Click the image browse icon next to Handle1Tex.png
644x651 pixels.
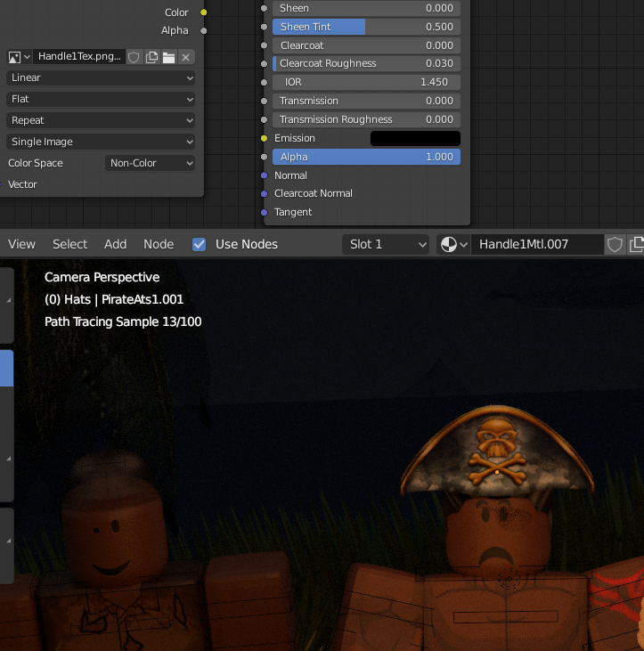[19, 57]
